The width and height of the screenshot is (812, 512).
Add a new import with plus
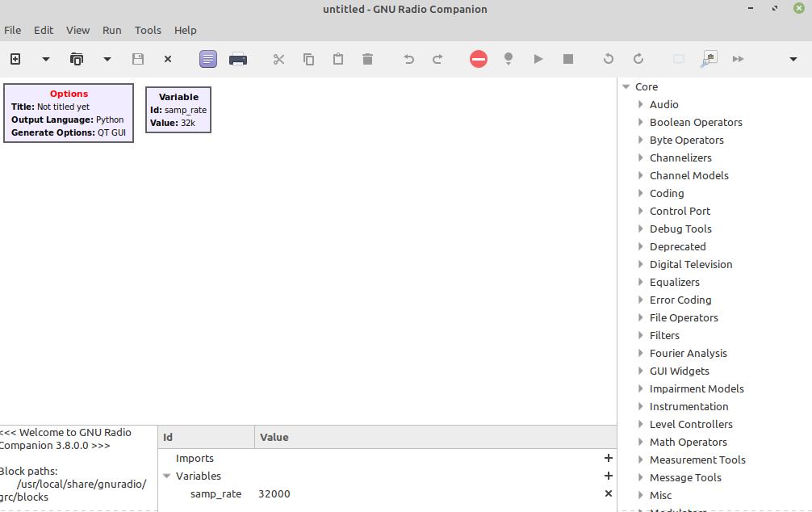point(609,458)
